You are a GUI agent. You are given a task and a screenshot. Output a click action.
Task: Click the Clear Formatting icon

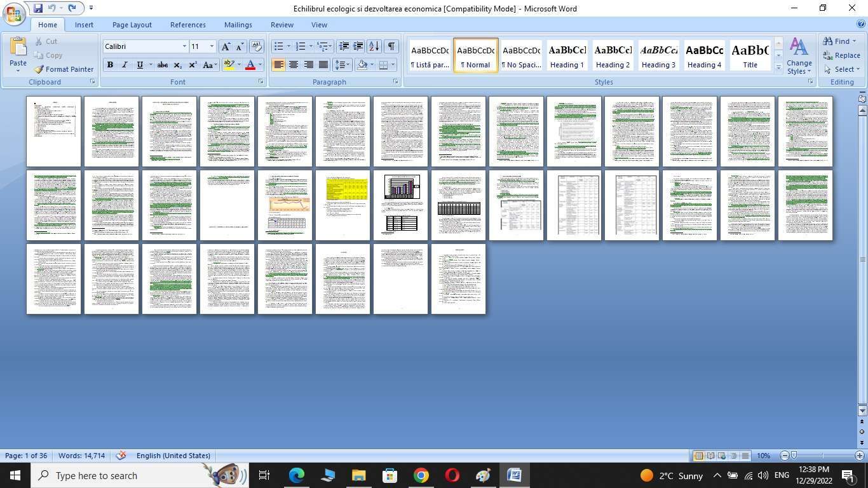[x=257, y=46]
